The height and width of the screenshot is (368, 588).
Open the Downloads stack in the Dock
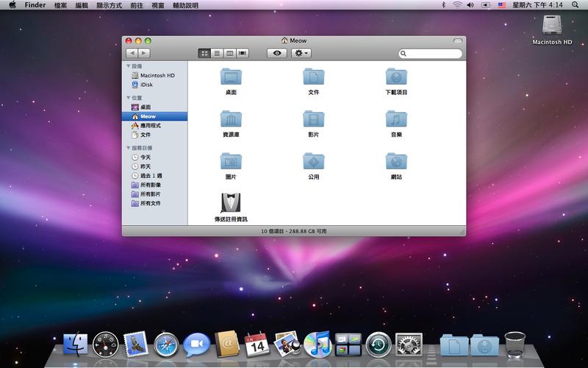coord(484,345)
